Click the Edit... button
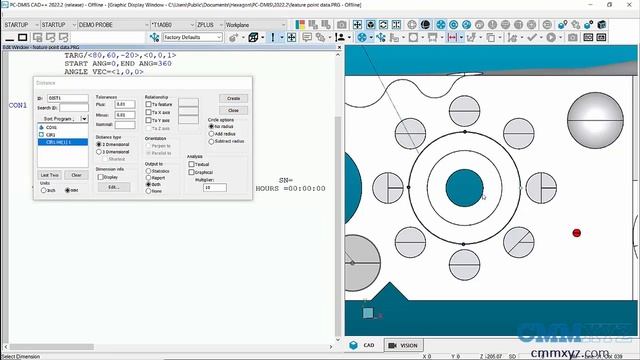Viewport: 640px width, 360px height. [x=114, y=187]
